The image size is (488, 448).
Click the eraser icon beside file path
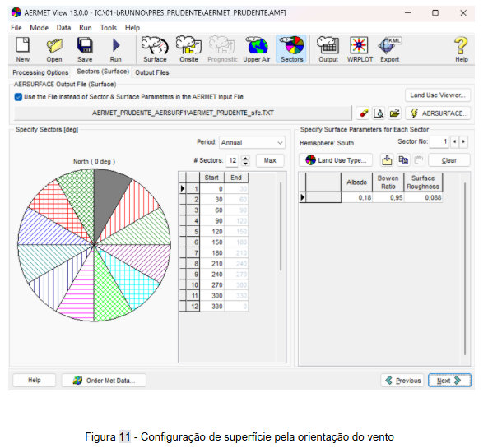pos(364,113)
